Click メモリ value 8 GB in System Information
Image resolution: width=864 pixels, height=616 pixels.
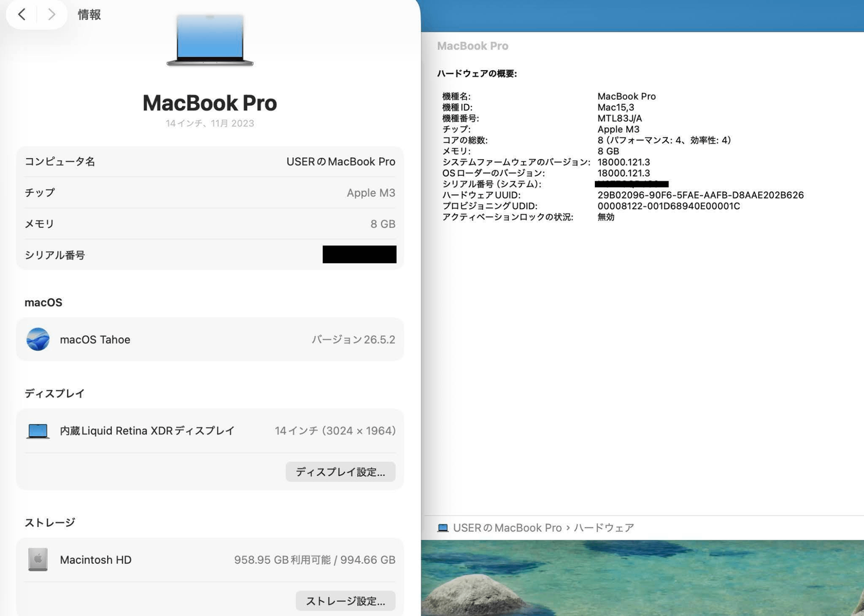(608, 151)
